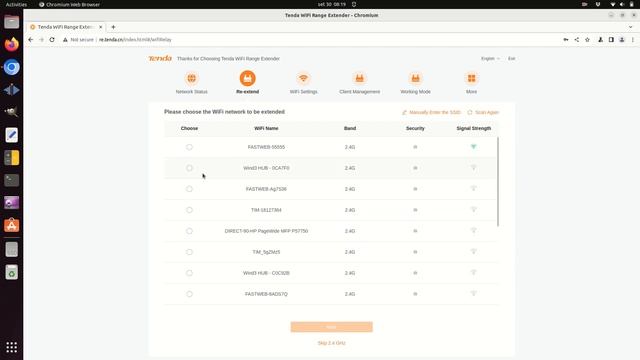Image resolution: width=640 pixels, height=360 pixels.
Task: Click the Not secure warning icon
Action: [65, 40]
